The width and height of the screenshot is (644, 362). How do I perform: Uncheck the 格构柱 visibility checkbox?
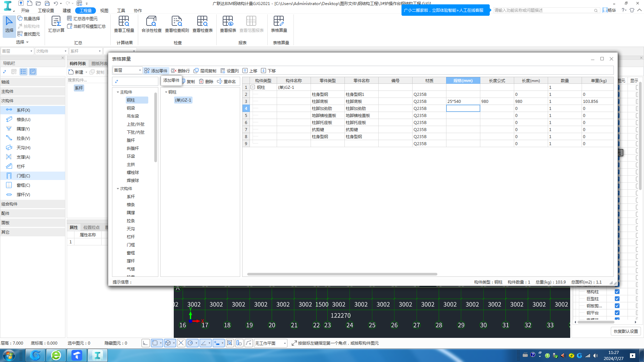[617, 292]
